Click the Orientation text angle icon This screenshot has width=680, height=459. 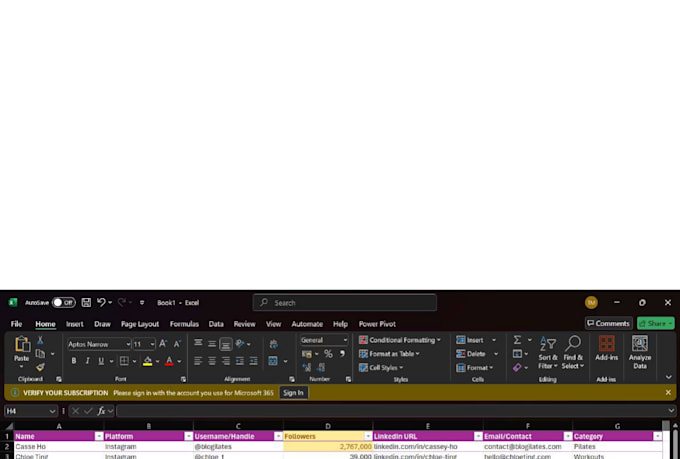pos(240,344)
